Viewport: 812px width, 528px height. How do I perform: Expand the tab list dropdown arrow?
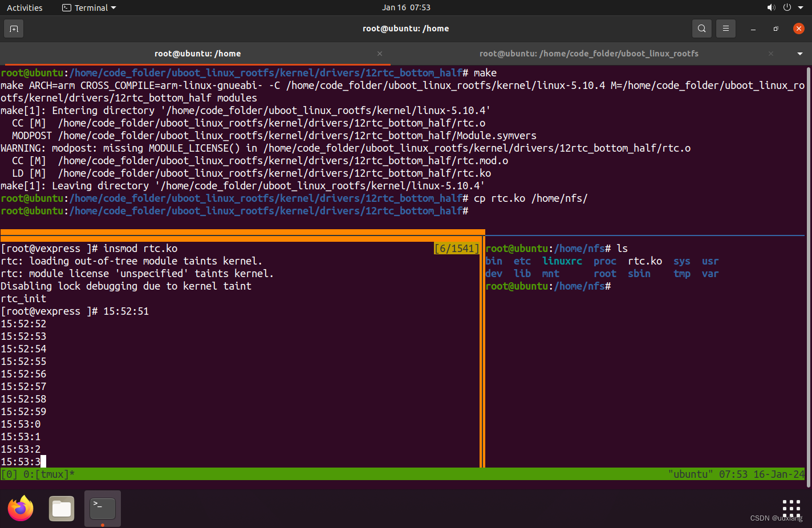[800, 54]
